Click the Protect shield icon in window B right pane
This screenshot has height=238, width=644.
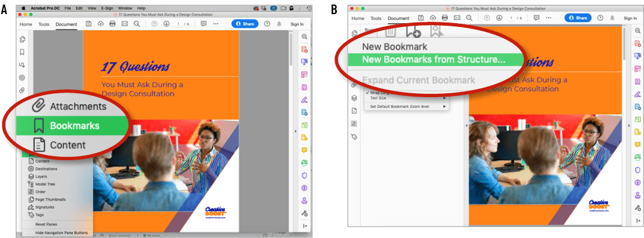(x=638, y=170)
